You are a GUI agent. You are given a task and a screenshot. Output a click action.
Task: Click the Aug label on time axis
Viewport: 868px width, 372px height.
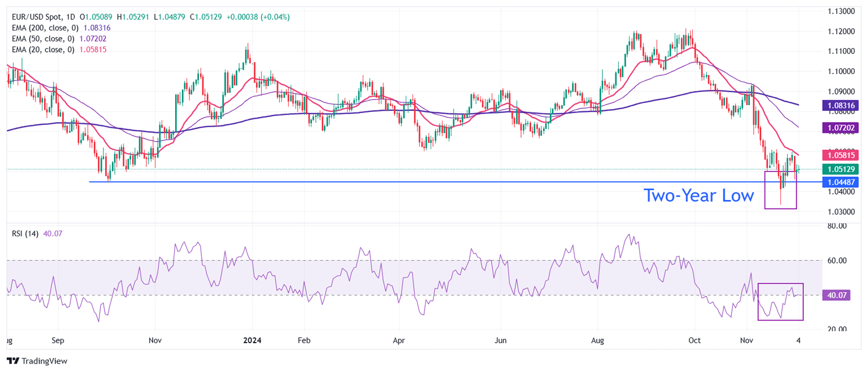(597, 341)
